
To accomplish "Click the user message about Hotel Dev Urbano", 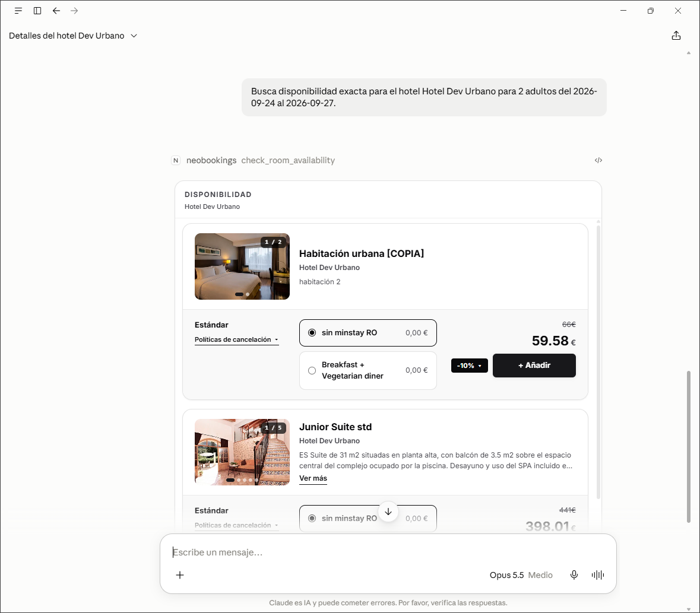I will (424, 97).
